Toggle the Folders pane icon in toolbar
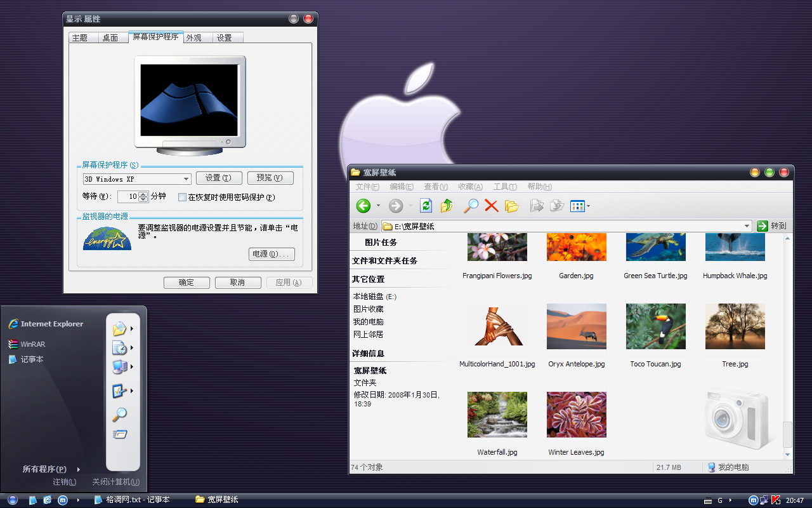 coord(512,206)
